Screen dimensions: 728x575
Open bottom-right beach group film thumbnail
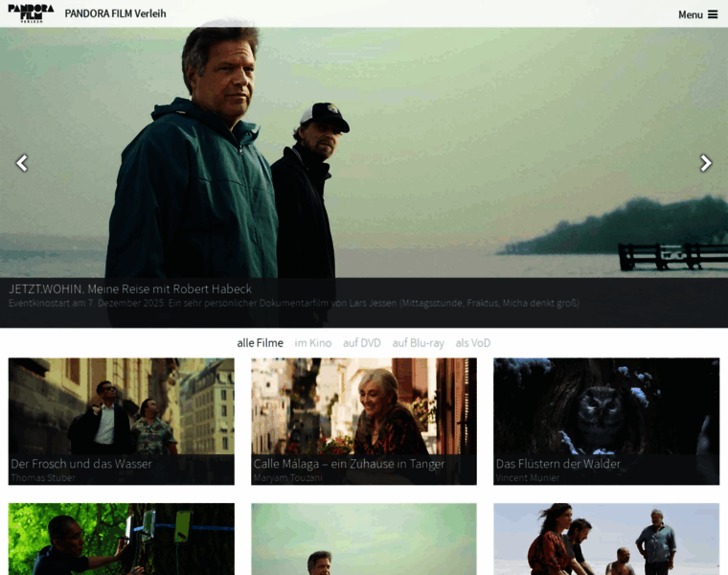[605, 540]
